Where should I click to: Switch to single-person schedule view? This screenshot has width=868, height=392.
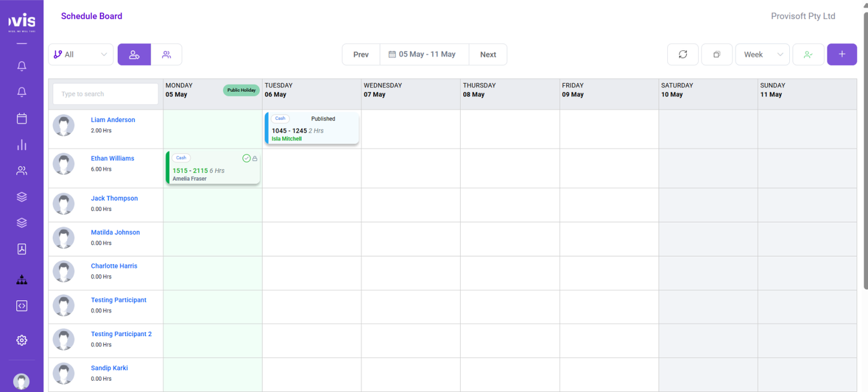pyautogui.click(x=134, y=55)
